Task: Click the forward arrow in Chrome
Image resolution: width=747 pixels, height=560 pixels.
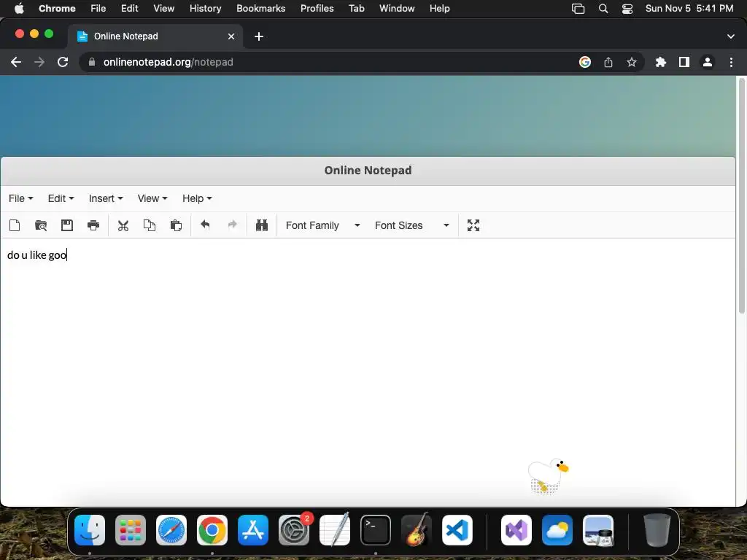Action: [39, 62]
